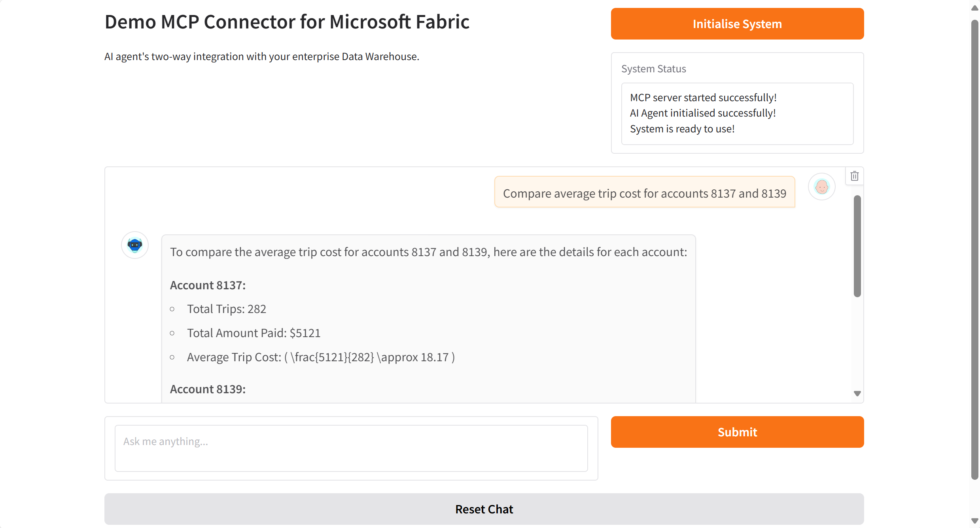Click page scrollbar up arrow
This screenshot has width=980, height=528.
click(974, 8)
